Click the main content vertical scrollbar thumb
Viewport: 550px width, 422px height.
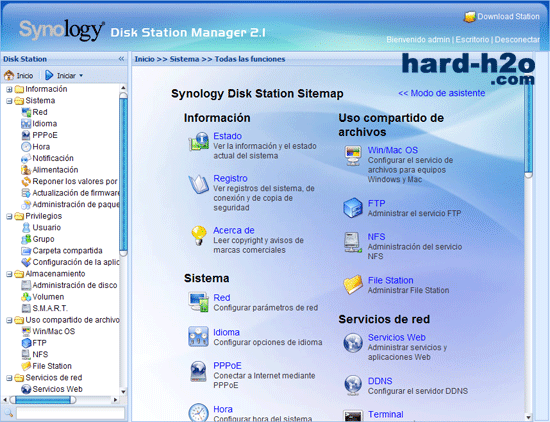coord(529,126)
